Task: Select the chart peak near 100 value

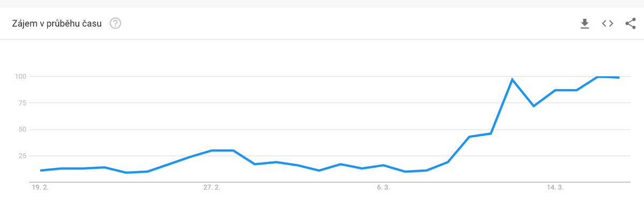Action: (x=598, y=77)
